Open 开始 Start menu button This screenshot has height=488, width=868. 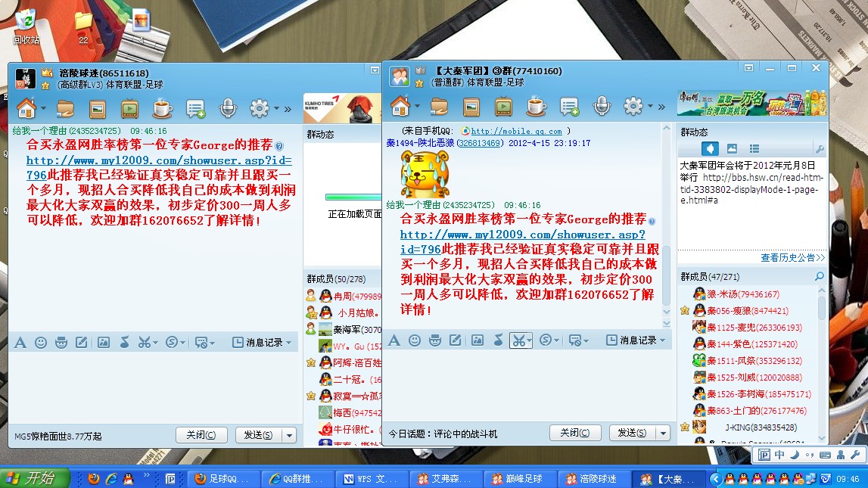click(x=35, y=478)
